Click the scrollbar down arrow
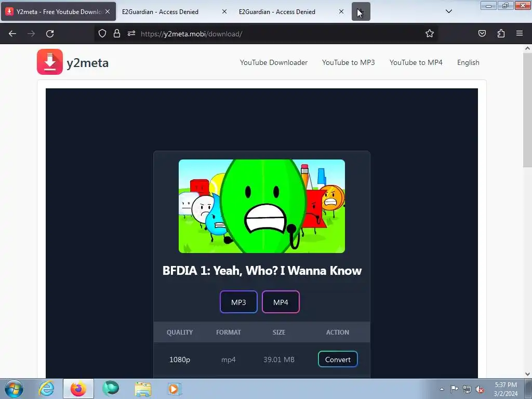Viewport: 532px width, 399px height. (527, 374)
